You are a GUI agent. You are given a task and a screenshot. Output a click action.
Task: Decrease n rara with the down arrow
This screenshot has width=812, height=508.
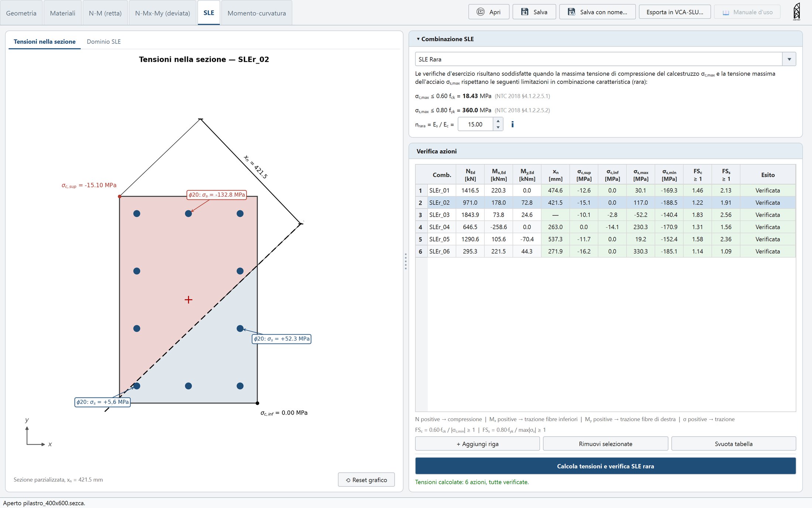pyautogui.click(x=498, y=127)
